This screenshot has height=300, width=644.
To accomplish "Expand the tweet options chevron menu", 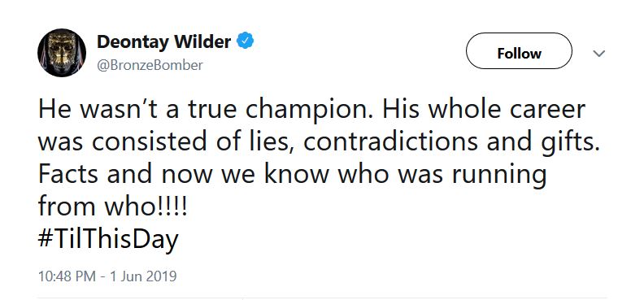I will pos(599,54).
